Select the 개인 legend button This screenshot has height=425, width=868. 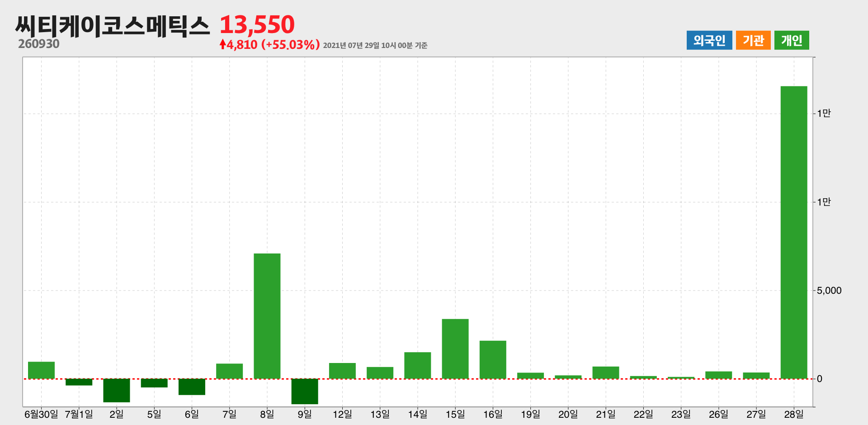click(x=792, y=40)
